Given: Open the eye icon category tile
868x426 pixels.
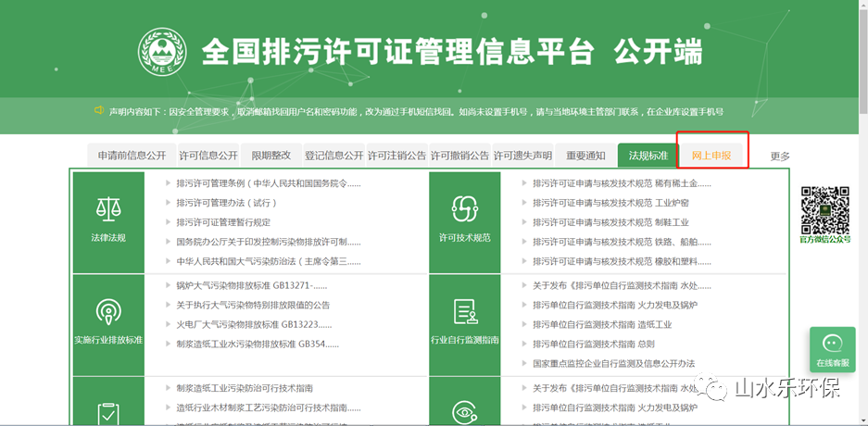Looking at the screenshot, I should (x=465, y=402).
